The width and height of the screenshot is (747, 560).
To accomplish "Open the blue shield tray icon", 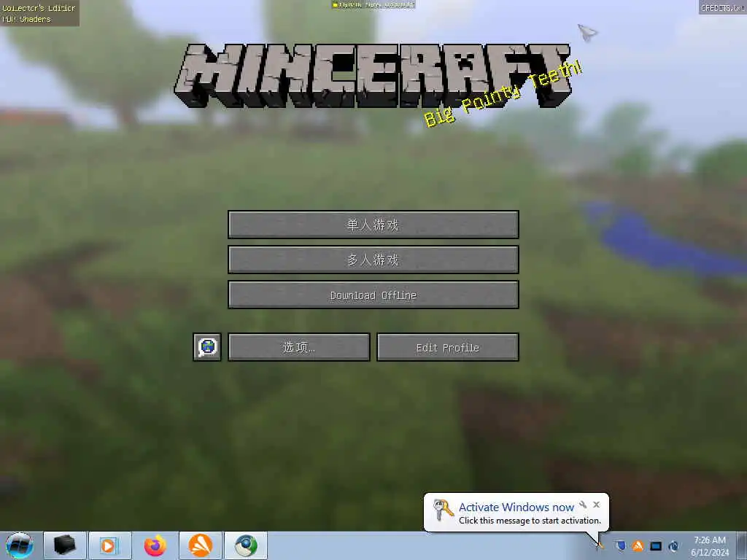I will (620, 545).
